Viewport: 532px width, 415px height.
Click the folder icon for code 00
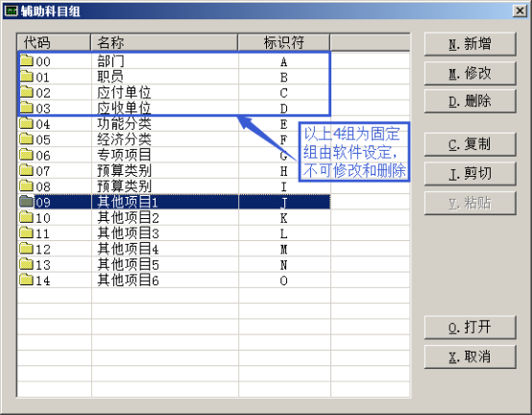click(x=26, y=61)
